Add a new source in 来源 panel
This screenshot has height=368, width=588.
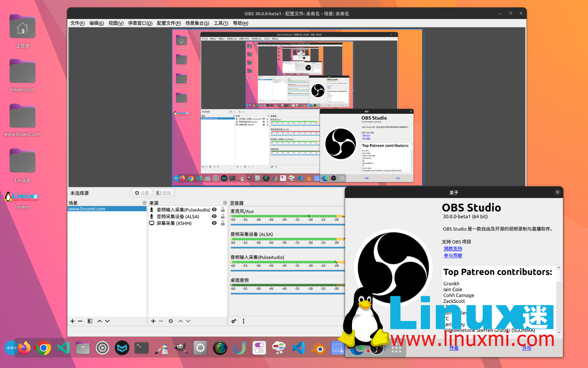tap(153, 321)
